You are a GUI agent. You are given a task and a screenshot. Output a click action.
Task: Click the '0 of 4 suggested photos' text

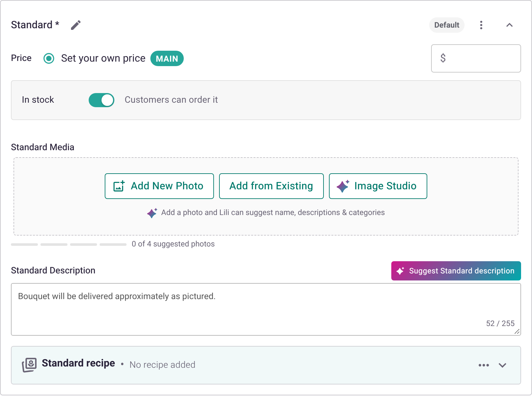(173, 244)
